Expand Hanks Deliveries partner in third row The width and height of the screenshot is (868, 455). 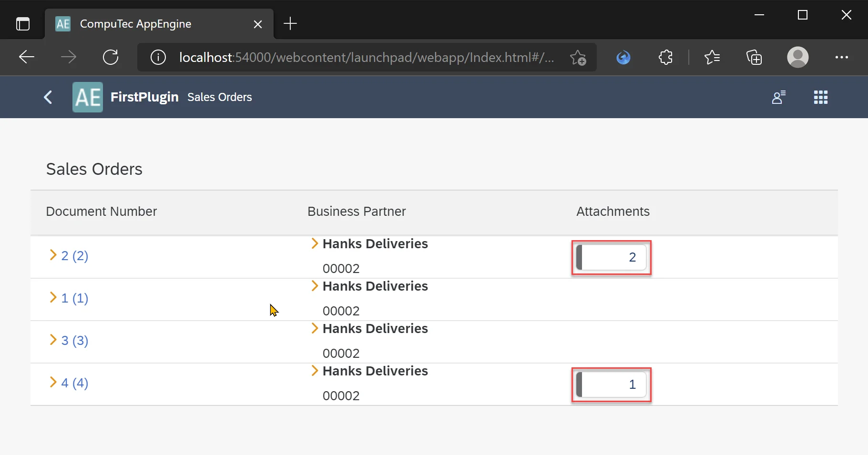click(315, 328)
